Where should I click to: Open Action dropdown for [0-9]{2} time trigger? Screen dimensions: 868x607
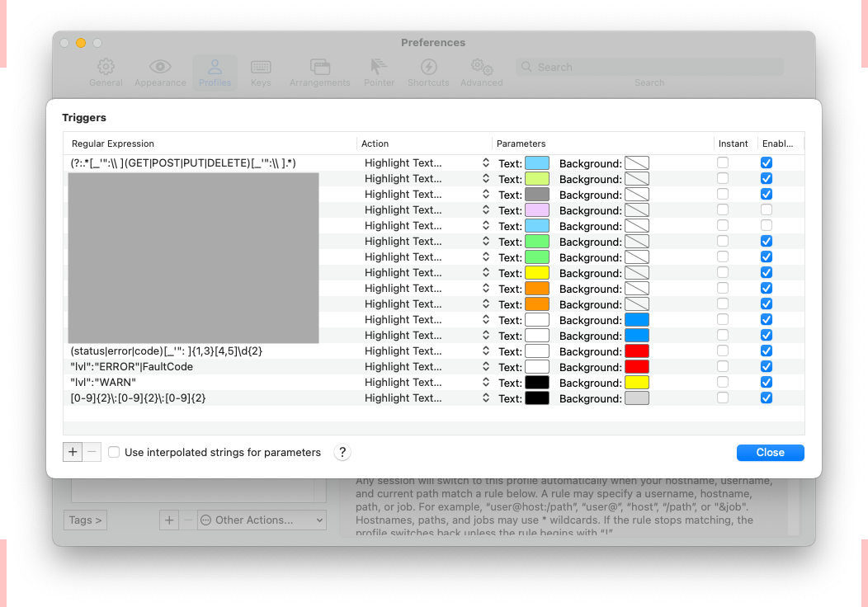(x=427, y=398)
